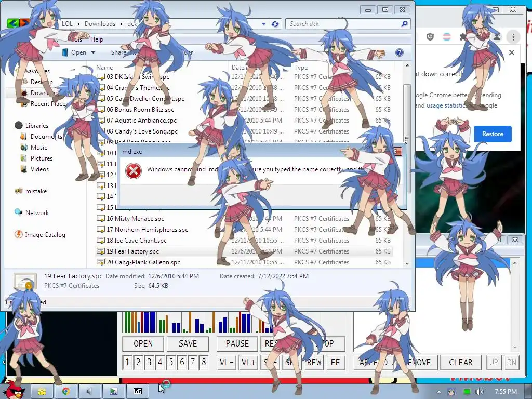Open Chrome from the taskbar
The width and height of the screenshot is (532, 399).
66,392
